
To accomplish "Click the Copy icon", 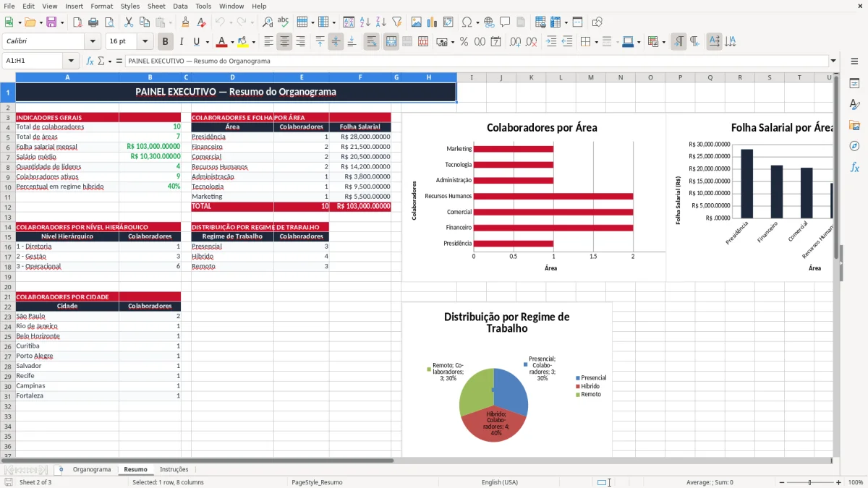I will point(145,22).
